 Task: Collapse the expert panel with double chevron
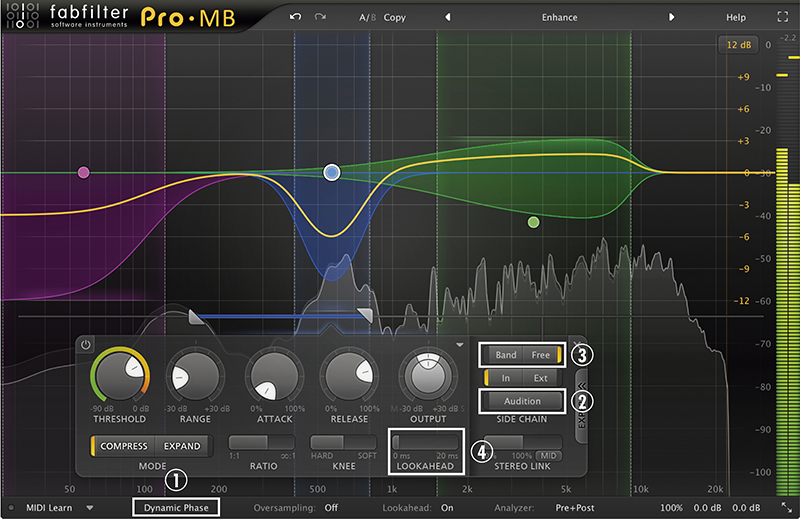(x=582, y=385)
